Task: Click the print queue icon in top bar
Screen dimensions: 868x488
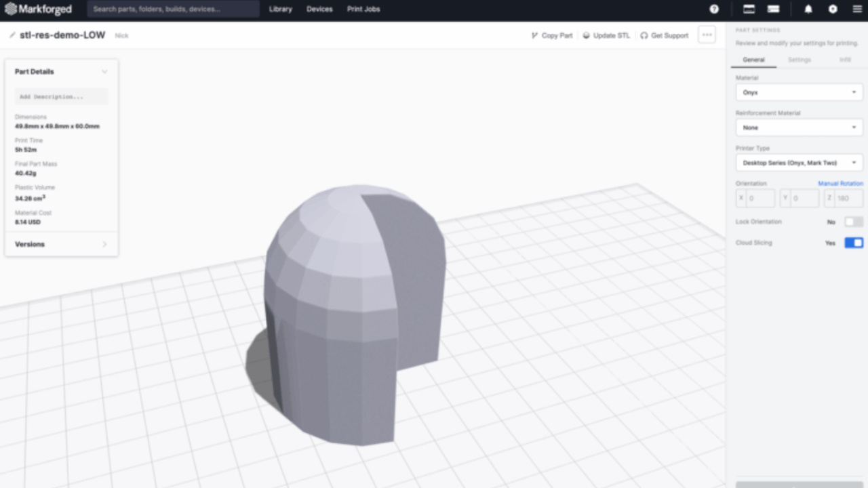Action: 774,9
